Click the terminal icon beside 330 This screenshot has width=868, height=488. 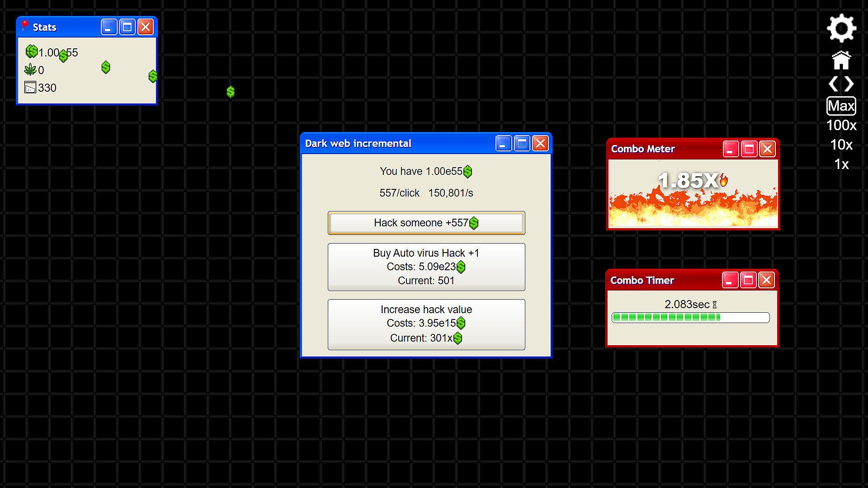pyautogui.click(x=30, y=87)
